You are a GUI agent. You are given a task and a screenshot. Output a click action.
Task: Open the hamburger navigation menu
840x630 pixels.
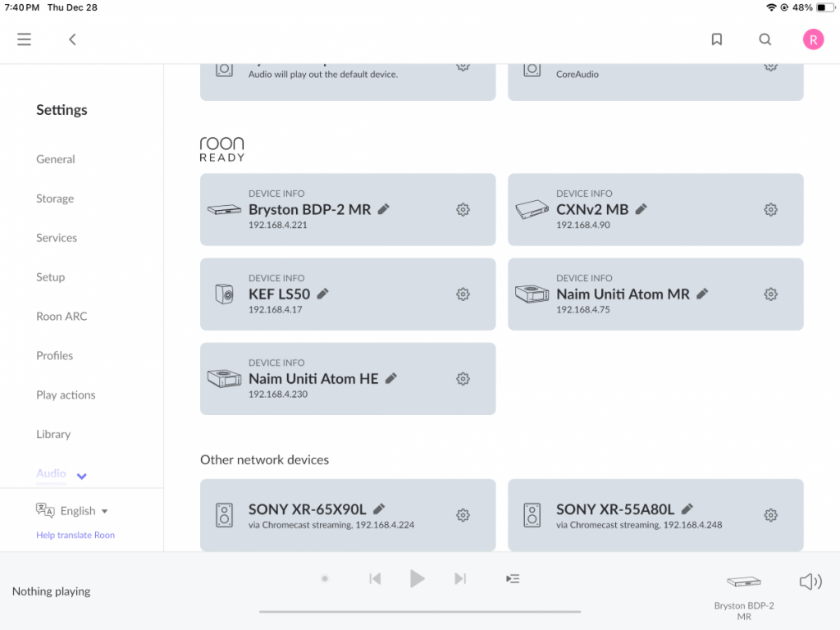pos(24,39)
